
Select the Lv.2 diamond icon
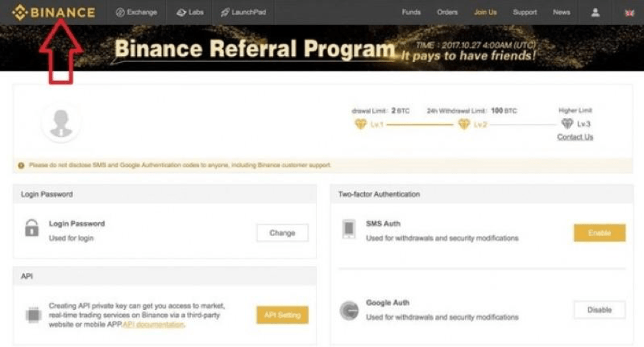tap(463, 124)
